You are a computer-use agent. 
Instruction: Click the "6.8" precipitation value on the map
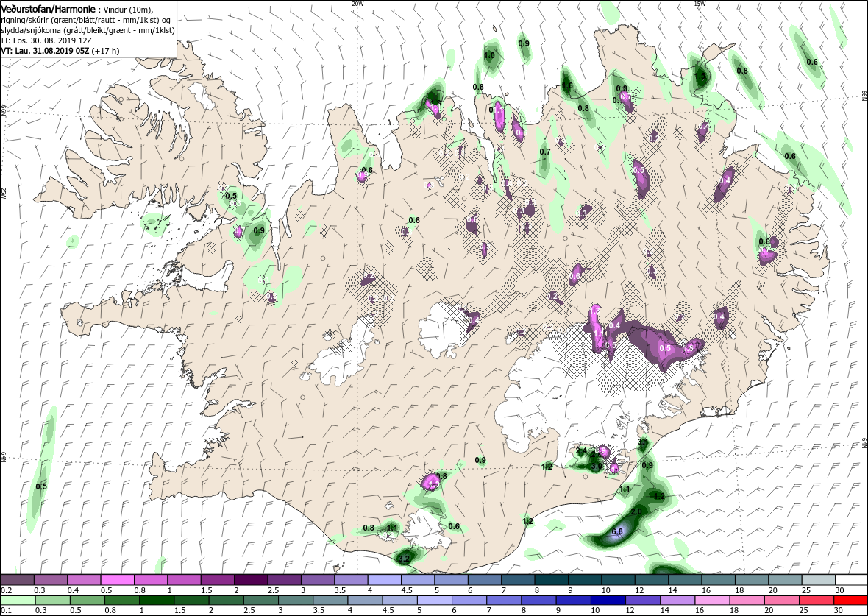(x=618, y=532)
